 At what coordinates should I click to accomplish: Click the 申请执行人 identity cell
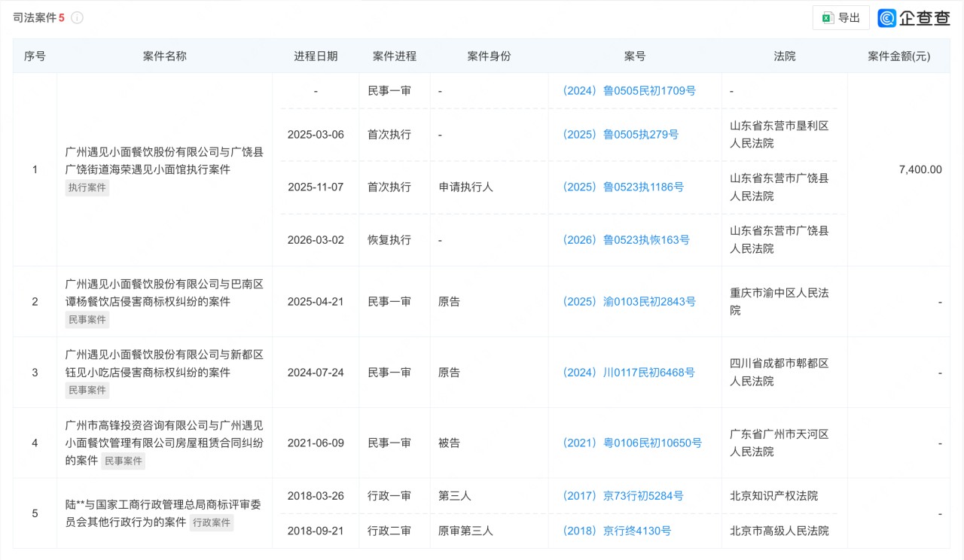coord(465,187)
